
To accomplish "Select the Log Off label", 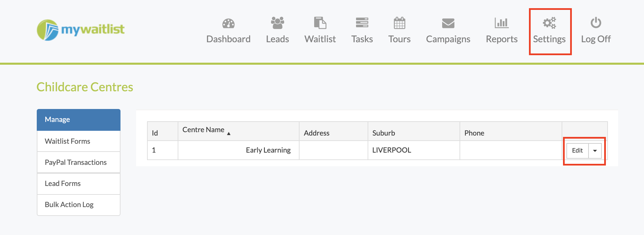I will [x=596, y=39].
